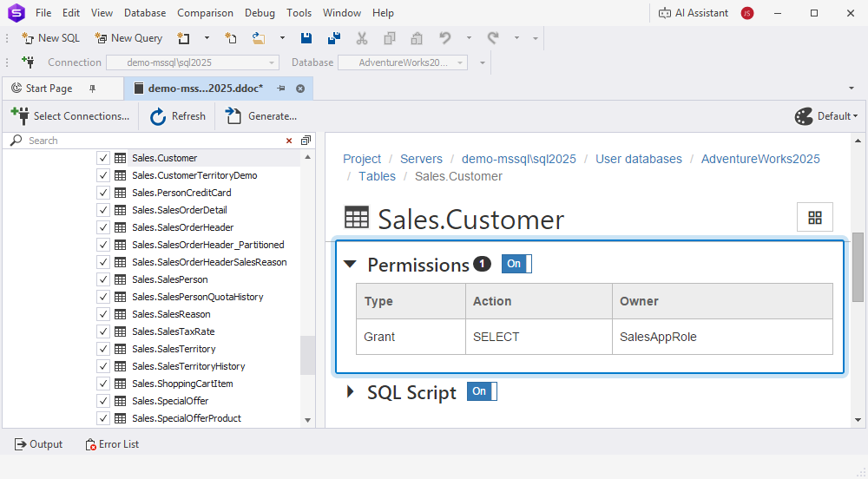Image resolution: width=868 pixels, height=479 pixels.
Task: Uncheck the Sales.CustomerTerritoryDemo checkbox
Action: click(103, 175)
